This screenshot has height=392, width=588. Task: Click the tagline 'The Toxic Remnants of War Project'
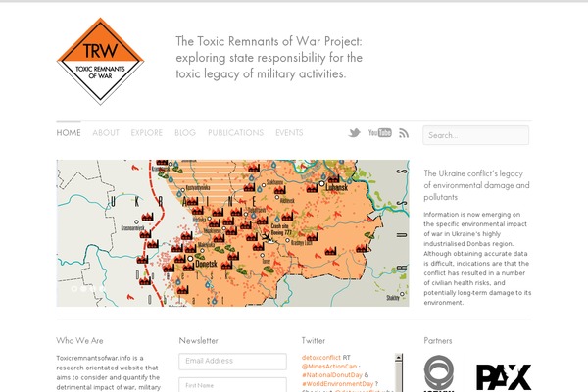(x=269, y=41)
